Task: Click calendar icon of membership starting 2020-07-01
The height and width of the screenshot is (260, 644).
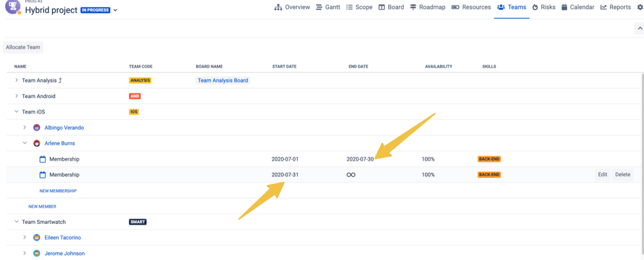Action: (x=43, y=159)
